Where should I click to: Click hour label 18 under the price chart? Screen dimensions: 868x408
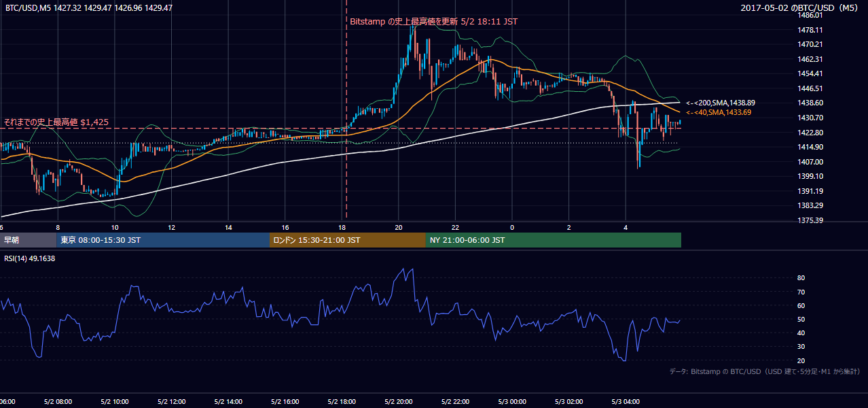point(342,228)
